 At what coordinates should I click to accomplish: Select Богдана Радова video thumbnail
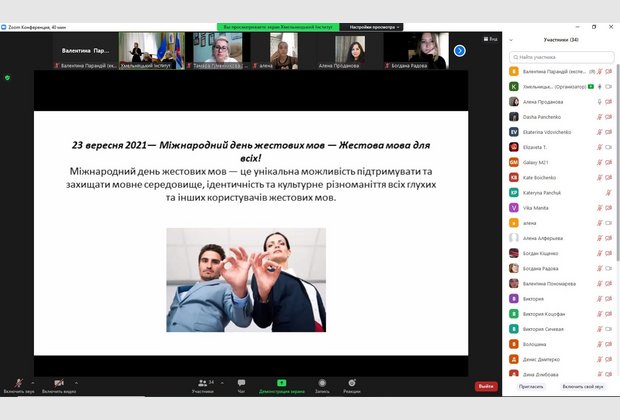pos(416,51)
